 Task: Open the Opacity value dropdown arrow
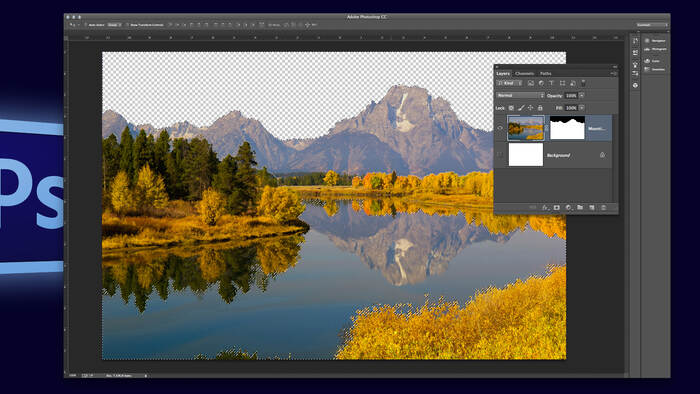582,95
